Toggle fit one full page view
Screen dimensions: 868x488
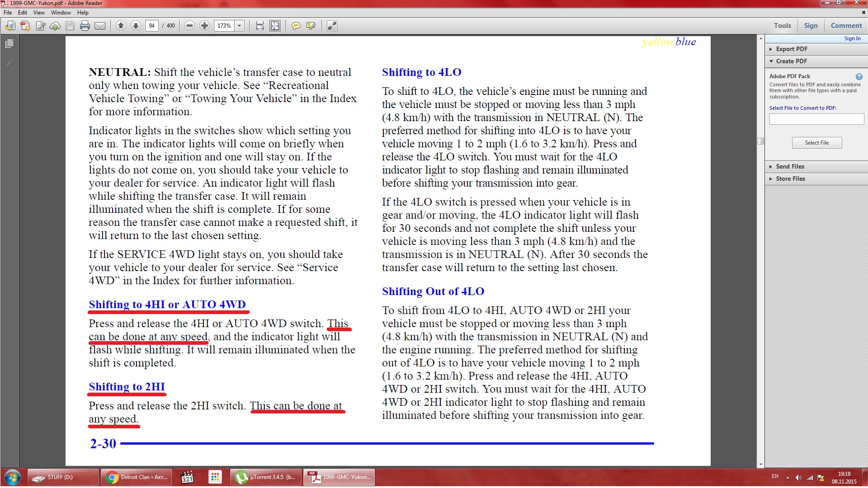pos(275,26)
